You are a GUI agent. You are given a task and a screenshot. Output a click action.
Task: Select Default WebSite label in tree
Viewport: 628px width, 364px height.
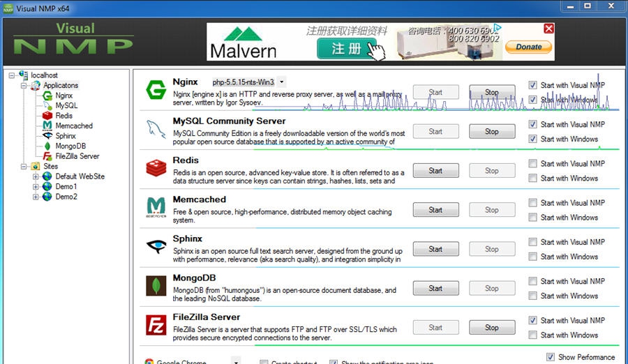[x=80, y=176]
